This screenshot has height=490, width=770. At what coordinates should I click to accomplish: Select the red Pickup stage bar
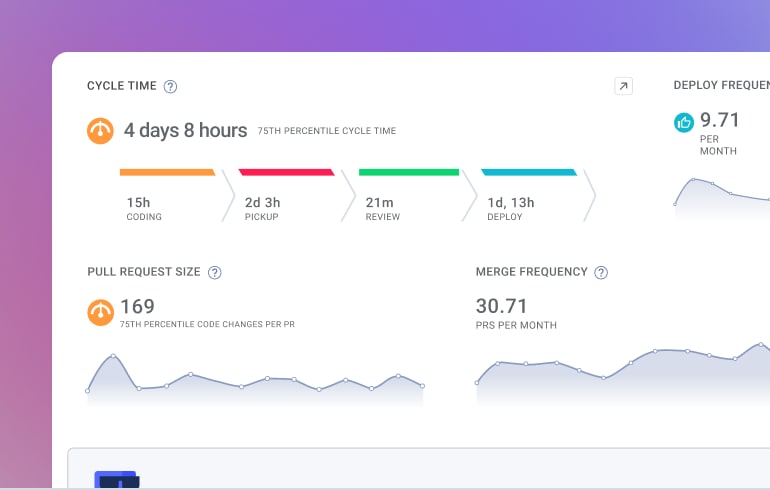(x=286, y=172)
